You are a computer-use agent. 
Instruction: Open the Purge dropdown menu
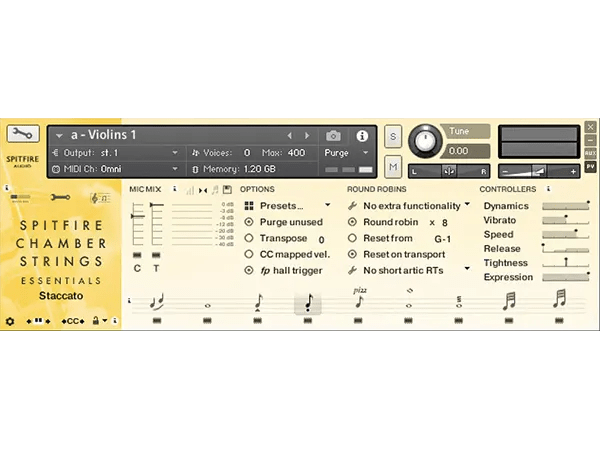coord(346,153)
